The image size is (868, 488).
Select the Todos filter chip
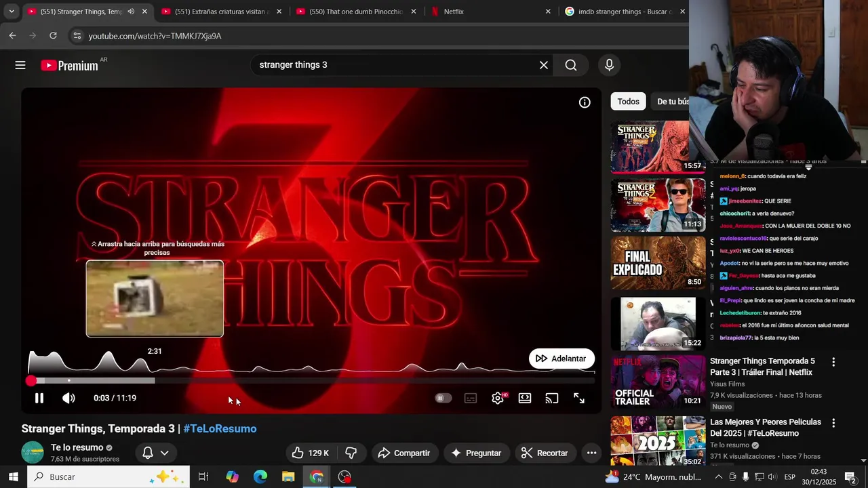click(628, 102)
